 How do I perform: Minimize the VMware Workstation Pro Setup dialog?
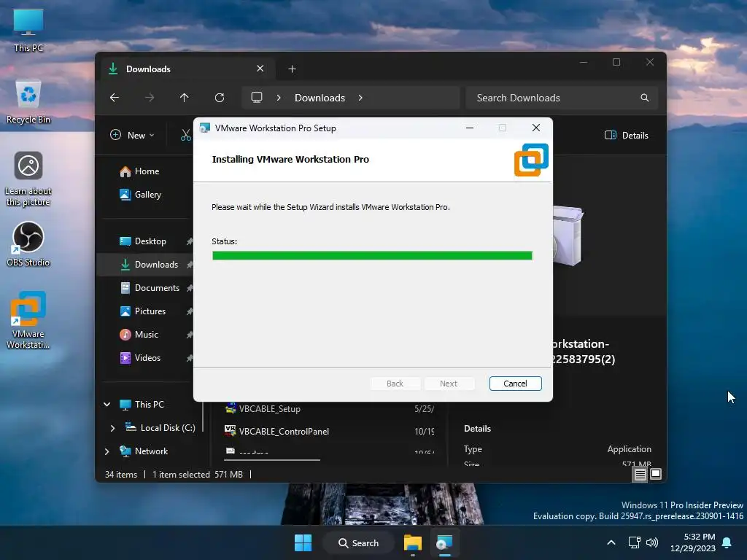470,128
